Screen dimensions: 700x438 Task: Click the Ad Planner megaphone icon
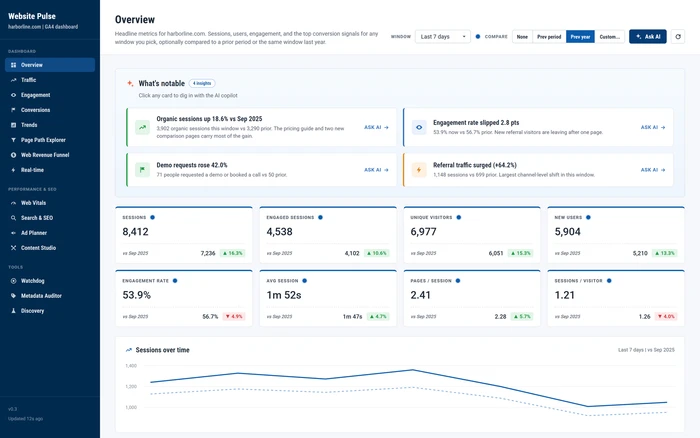(x=13, y=233)
